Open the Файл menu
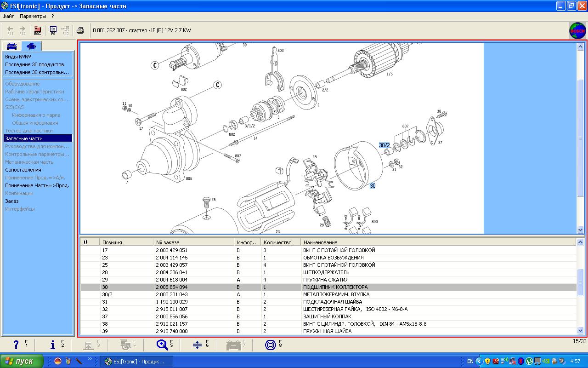This screenshot has height=368, width=588. click(8, 16)
